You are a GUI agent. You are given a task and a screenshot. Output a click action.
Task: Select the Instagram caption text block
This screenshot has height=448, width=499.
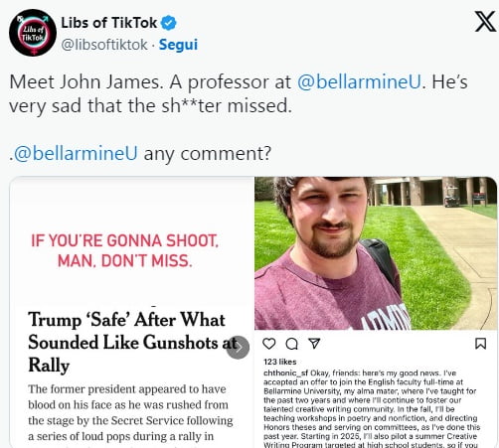(371, 408)
